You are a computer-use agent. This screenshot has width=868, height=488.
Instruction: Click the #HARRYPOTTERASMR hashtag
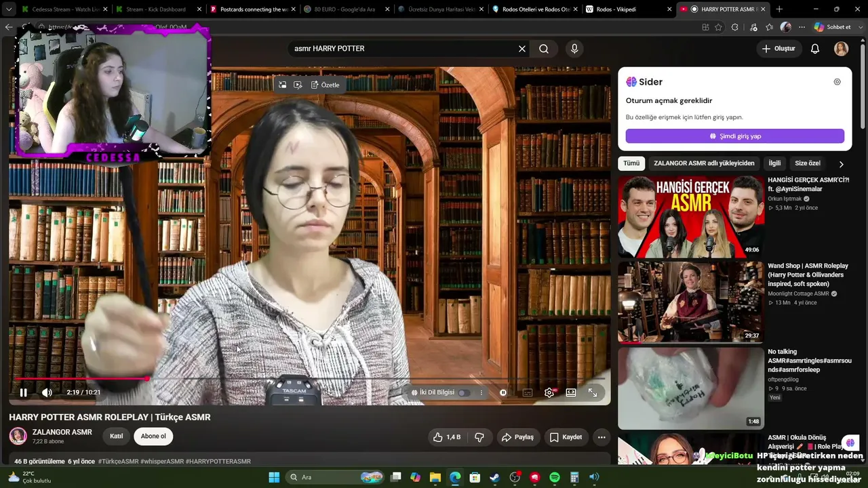[218, 462]
